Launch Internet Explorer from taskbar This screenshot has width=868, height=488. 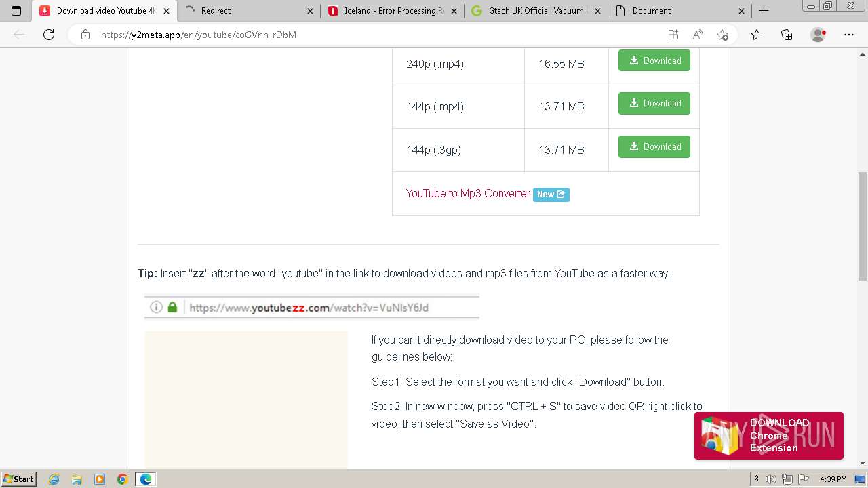[54, 479]
